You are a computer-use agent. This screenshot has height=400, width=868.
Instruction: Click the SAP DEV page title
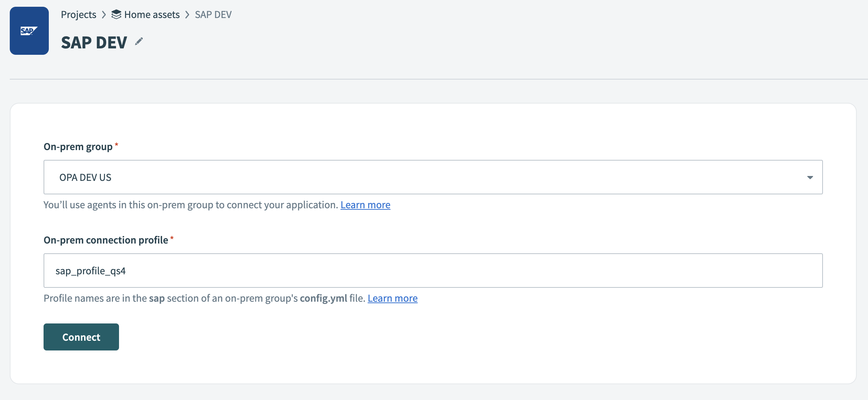(x=94, y=42)
